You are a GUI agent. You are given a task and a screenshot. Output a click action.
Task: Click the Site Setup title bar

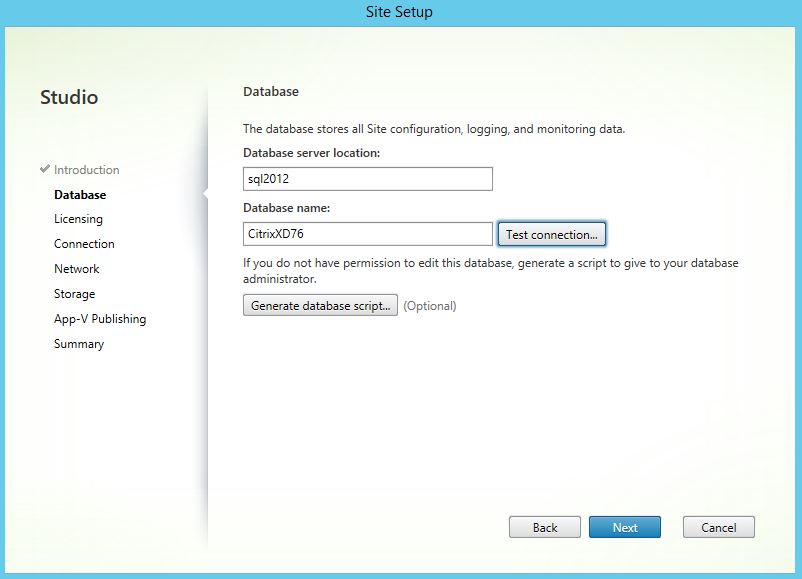(400, 12)
